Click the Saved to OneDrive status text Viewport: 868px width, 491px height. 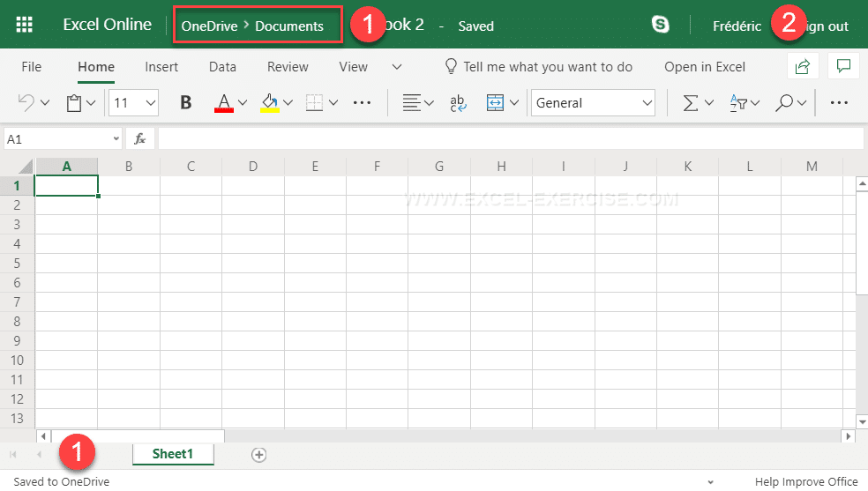click(62, 481)
